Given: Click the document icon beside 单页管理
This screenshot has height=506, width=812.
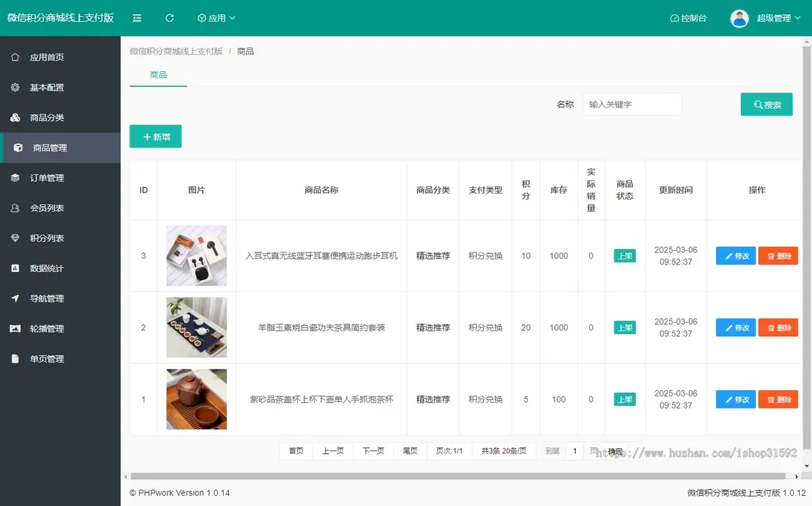Looking at the screenshot, I should [x=15, y=359].
